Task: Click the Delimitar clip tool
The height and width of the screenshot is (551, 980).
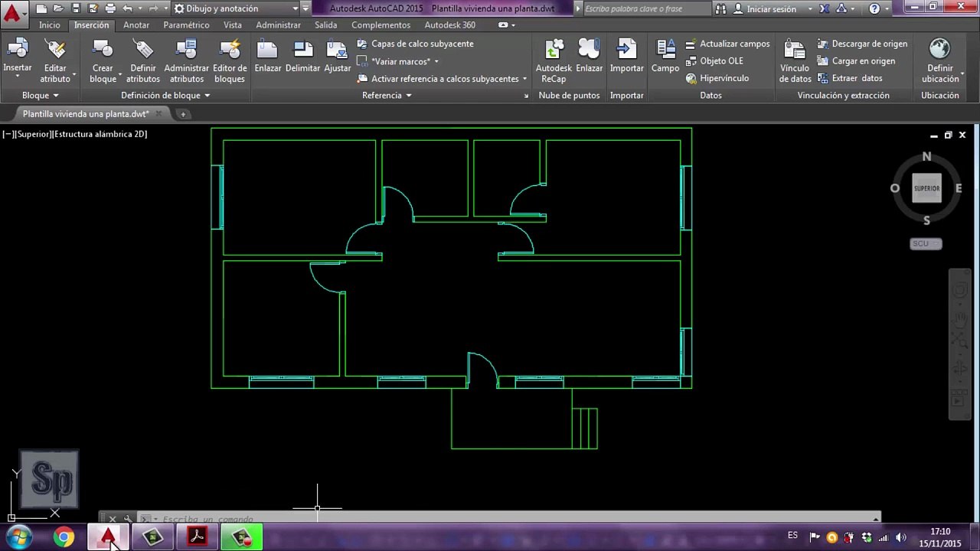Action: (x=302, y=57)
